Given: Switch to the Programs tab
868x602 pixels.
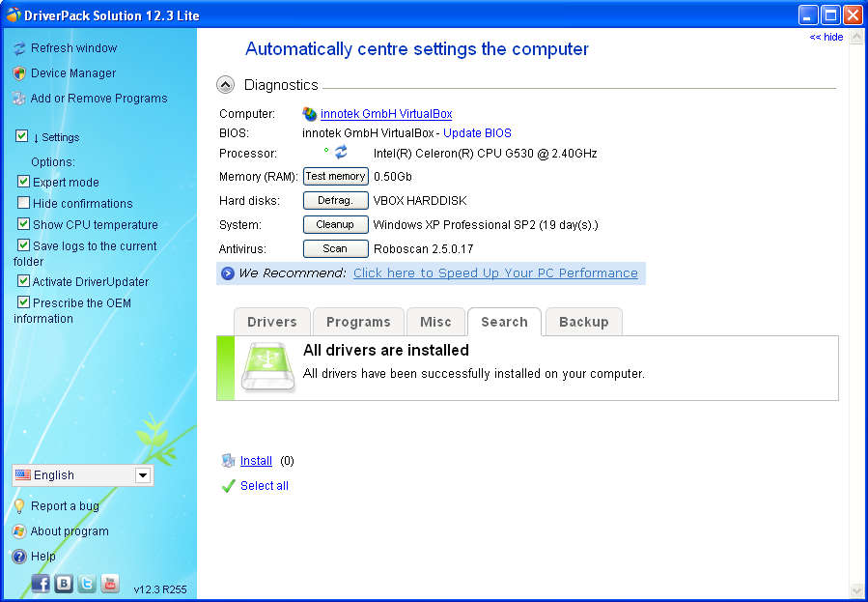Looking at the screenshot, I should pos(358,322).
